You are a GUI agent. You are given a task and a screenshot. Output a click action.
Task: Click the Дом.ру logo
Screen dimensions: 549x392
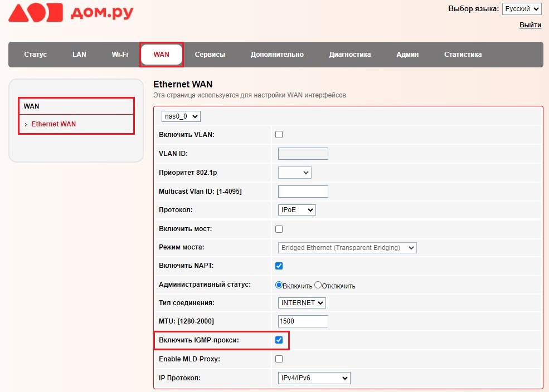tap(71, 14)
